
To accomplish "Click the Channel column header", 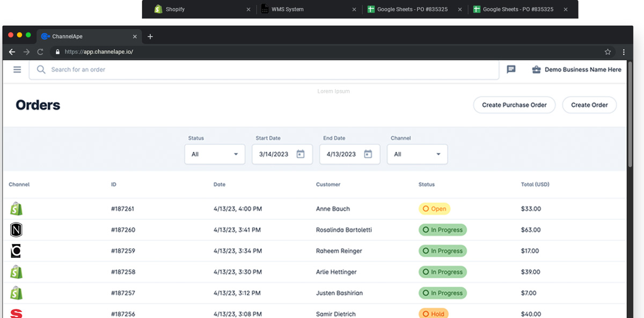I will (19, 184).
